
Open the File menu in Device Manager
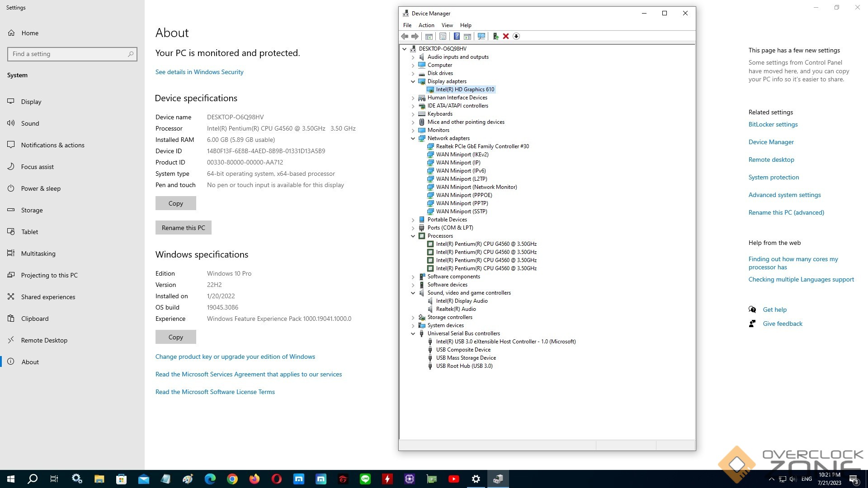point(407,25)
